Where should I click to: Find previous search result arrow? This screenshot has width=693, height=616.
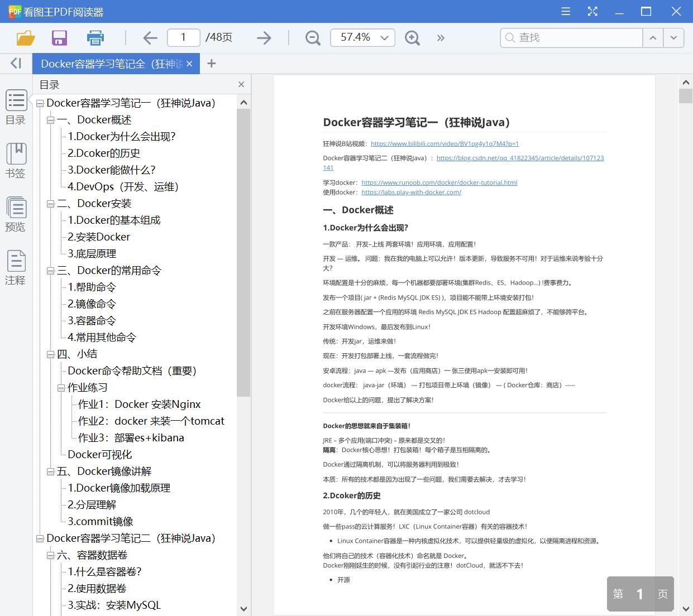pos(652,38)
